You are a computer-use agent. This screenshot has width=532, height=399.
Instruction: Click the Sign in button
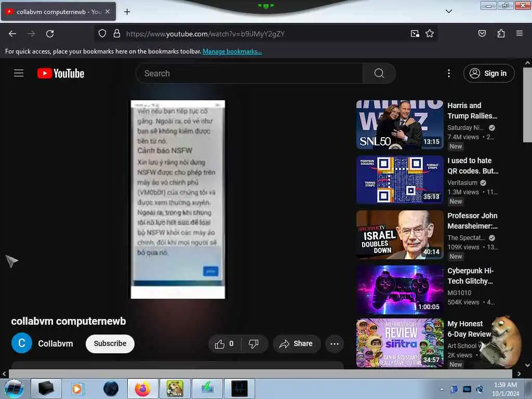click(x=489, y=73)
